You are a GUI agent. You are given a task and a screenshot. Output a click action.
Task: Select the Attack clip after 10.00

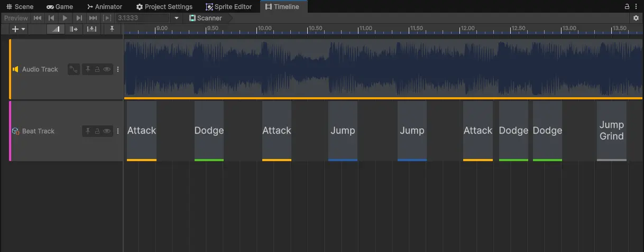(277, 131)
